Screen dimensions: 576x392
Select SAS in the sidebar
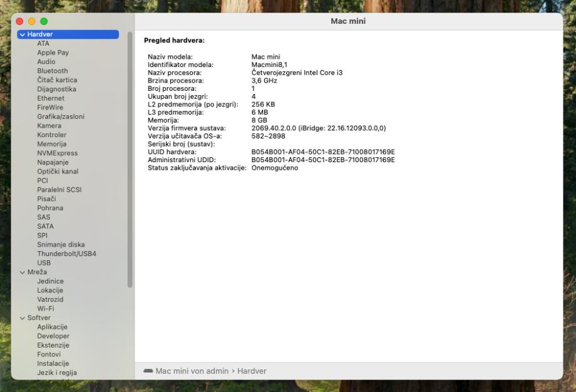click(43, 217)
